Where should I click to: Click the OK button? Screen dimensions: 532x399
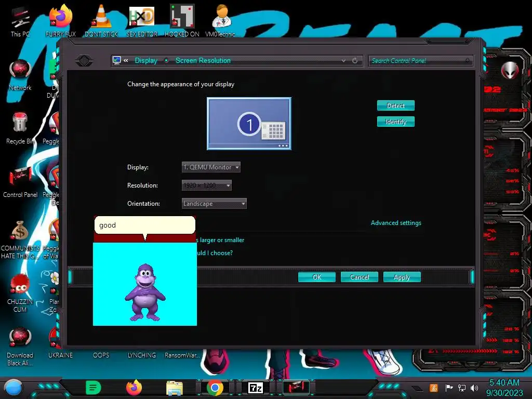coord(317,277)
